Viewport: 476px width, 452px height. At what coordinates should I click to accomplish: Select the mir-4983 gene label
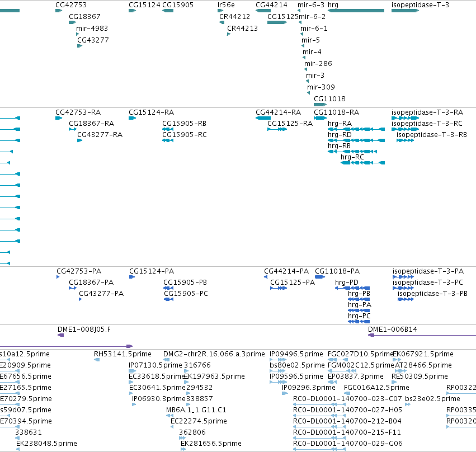92,29
